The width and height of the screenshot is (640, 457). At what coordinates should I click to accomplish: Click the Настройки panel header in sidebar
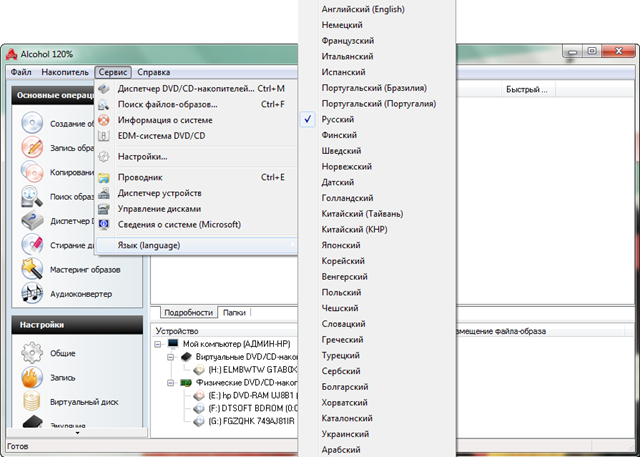click(x=77, y=325)
